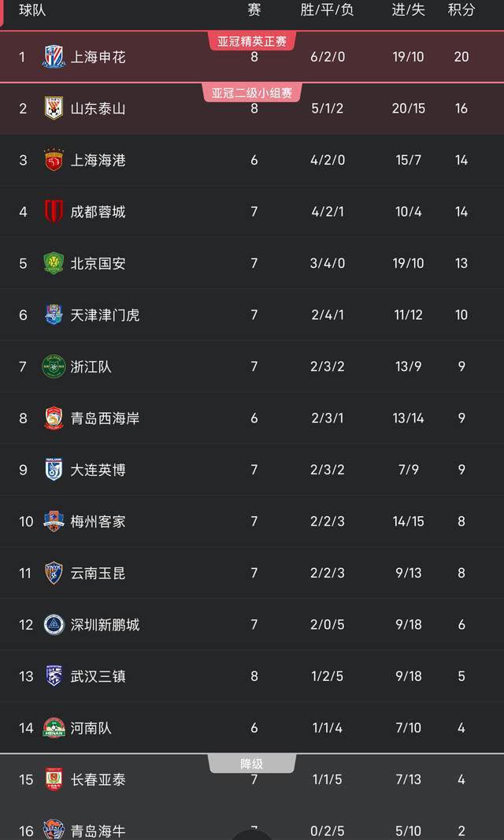Click the Yunnan Yukun (云南玉昆) shield crest
Screen dimensions: 504x840
point(54,573)
